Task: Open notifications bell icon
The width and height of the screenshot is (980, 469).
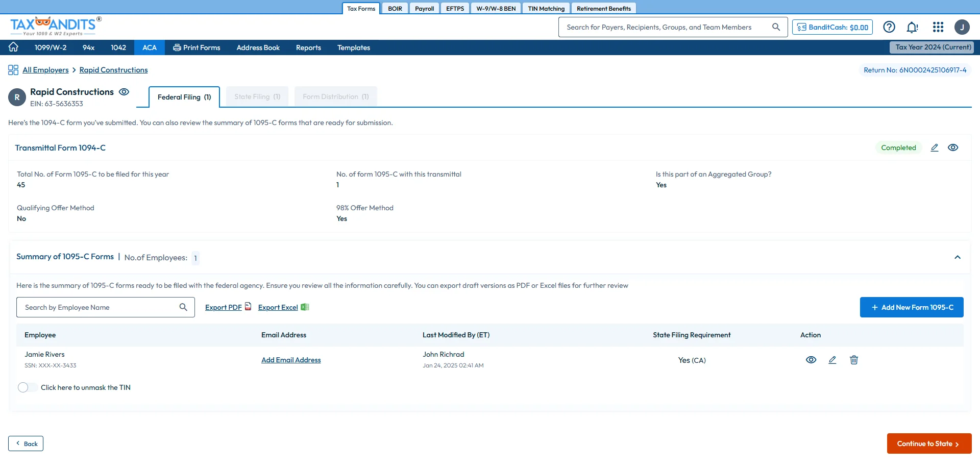Action: tap(912, 27)
